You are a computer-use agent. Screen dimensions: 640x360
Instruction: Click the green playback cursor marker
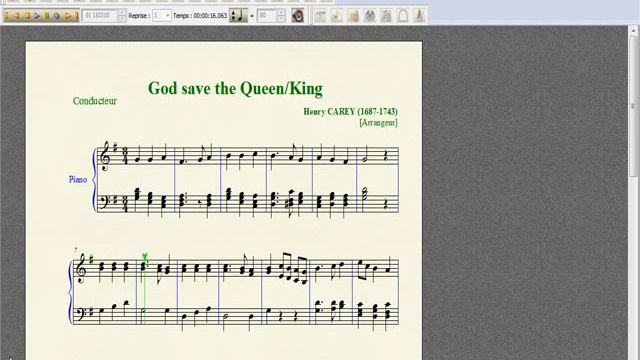coord(144,256)
